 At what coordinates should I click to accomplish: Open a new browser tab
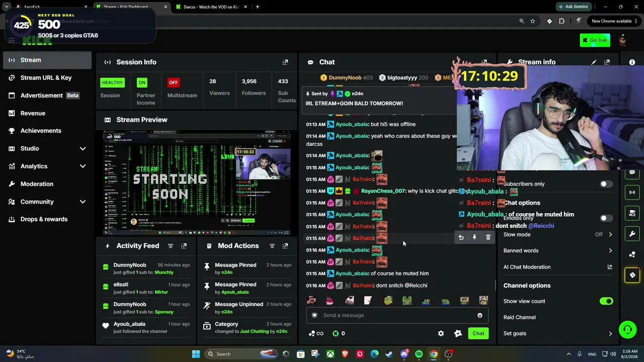[x=258, y=7]
